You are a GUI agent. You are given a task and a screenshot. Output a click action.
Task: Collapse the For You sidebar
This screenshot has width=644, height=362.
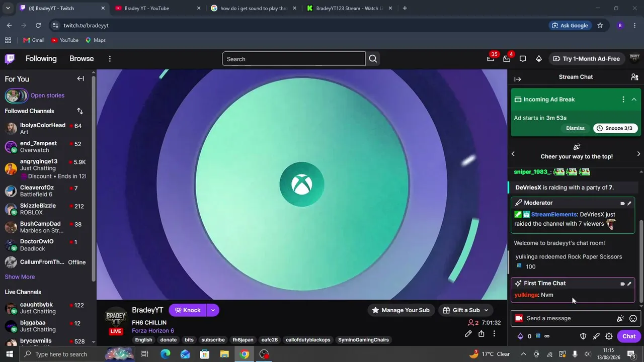click(x=80, y=78)
